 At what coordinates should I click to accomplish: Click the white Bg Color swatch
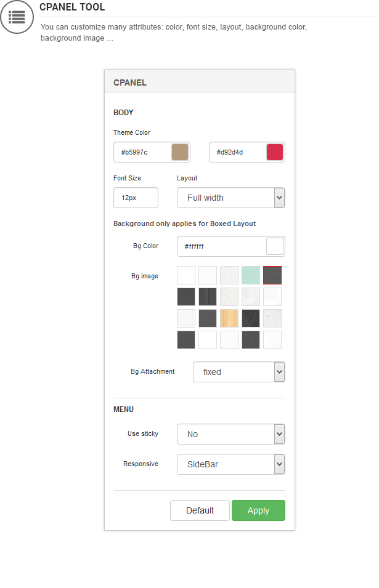pos(275,246)
